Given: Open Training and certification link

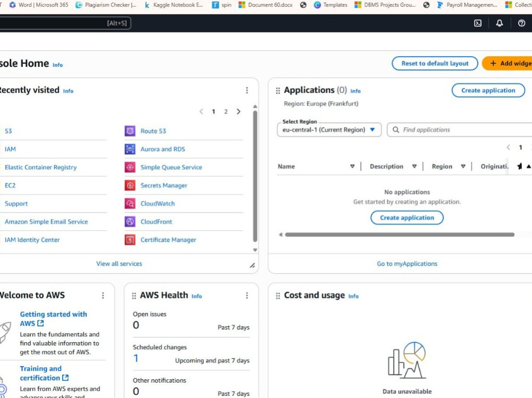Looking at the screenshot, I should coord(44,373).
